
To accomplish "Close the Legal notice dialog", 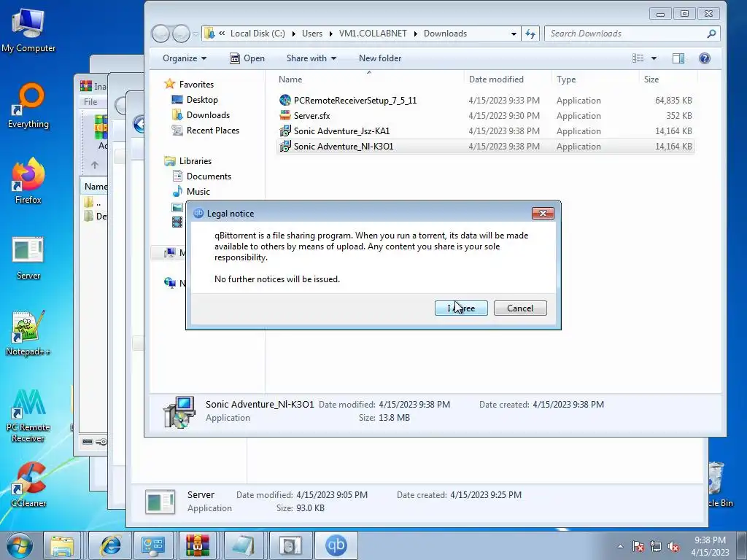I will tap(543, 214).
